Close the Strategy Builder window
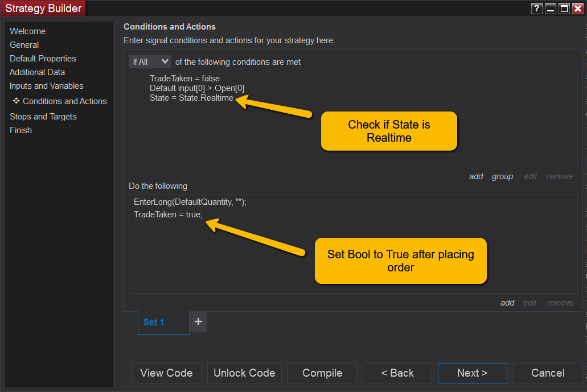The image size is (587, 392). (x=578, y=9)
